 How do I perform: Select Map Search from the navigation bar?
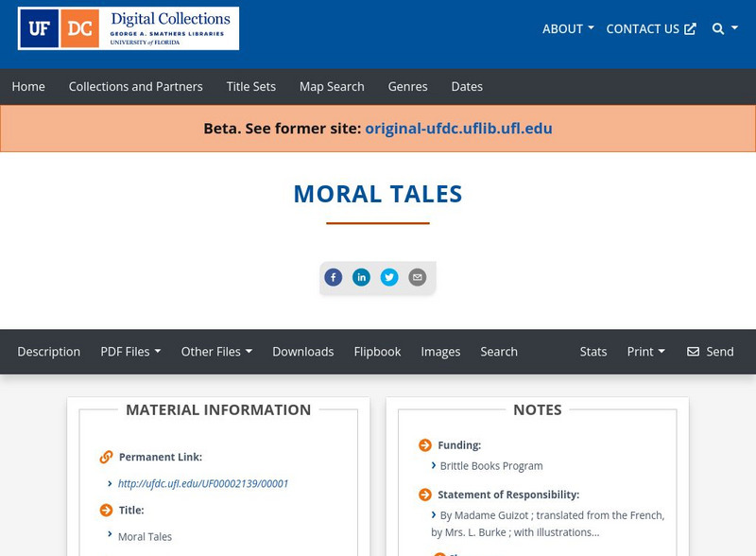331,86
